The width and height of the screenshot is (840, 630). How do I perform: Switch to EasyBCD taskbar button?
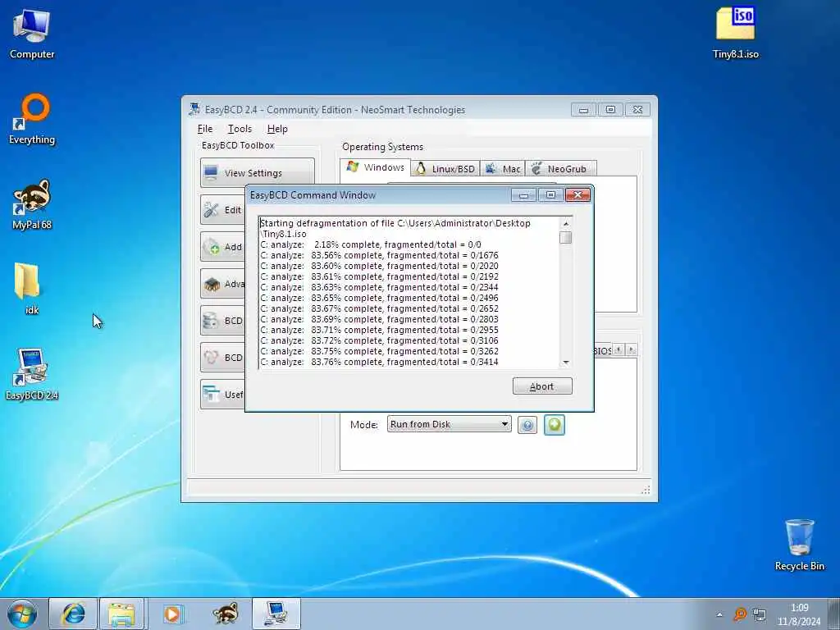[x=276, y=614]
